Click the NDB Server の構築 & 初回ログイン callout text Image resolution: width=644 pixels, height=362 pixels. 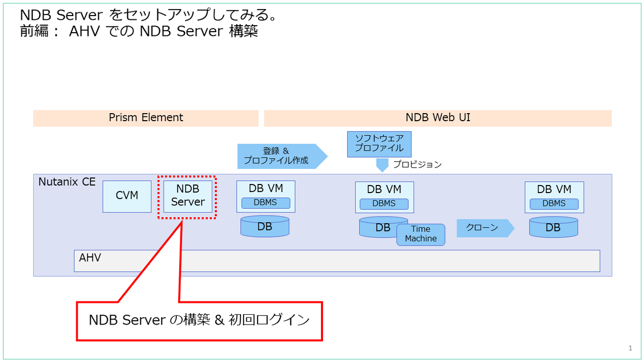(200, 321)
